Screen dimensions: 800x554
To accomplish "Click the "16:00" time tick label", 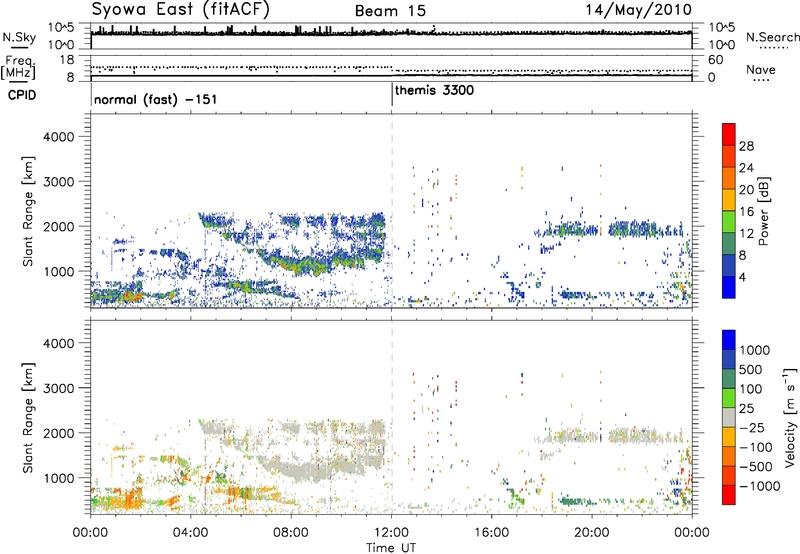I will click(491, 533).
